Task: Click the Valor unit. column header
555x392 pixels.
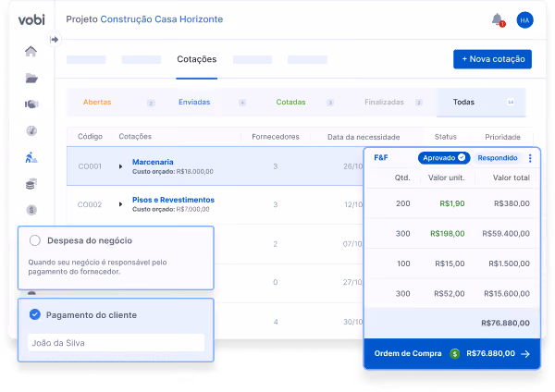Action: coord(446,178)
